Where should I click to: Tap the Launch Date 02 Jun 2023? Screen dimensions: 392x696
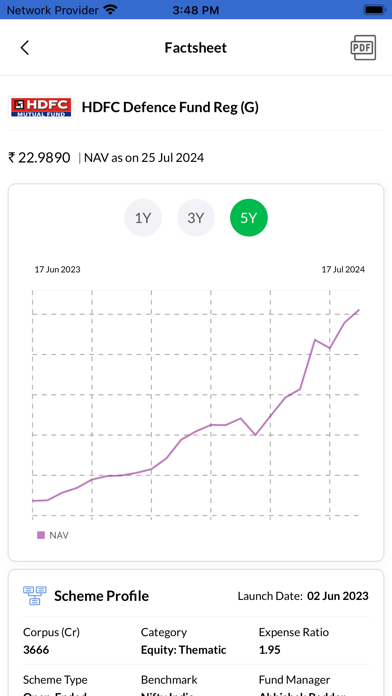338,596
